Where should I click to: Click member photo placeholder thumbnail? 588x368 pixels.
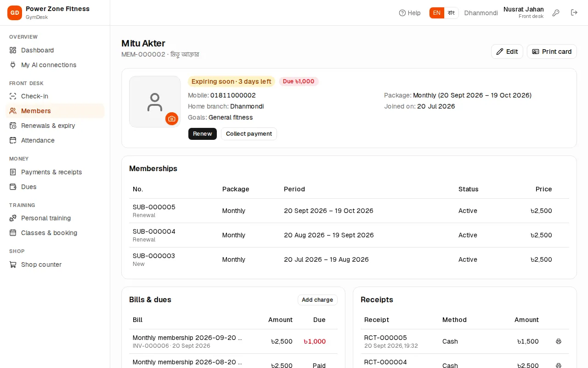[155, 102]
